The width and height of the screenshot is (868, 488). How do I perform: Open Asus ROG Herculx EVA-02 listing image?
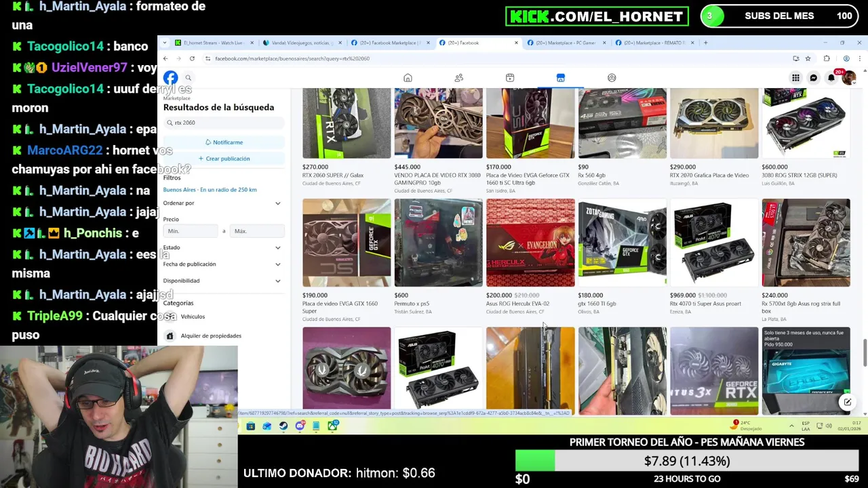coord(530,243)
